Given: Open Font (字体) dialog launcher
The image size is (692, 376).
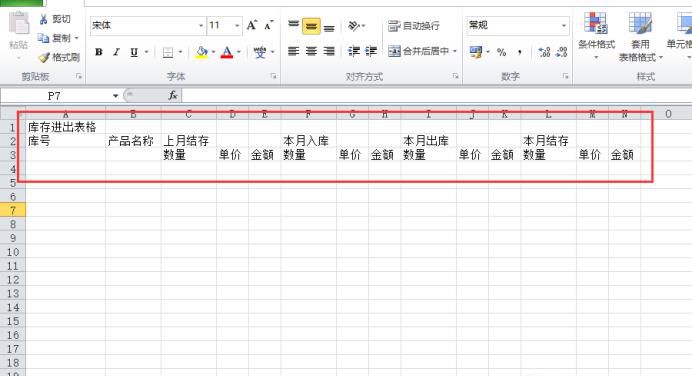Looking at the screenshot, I should point(274,76).
